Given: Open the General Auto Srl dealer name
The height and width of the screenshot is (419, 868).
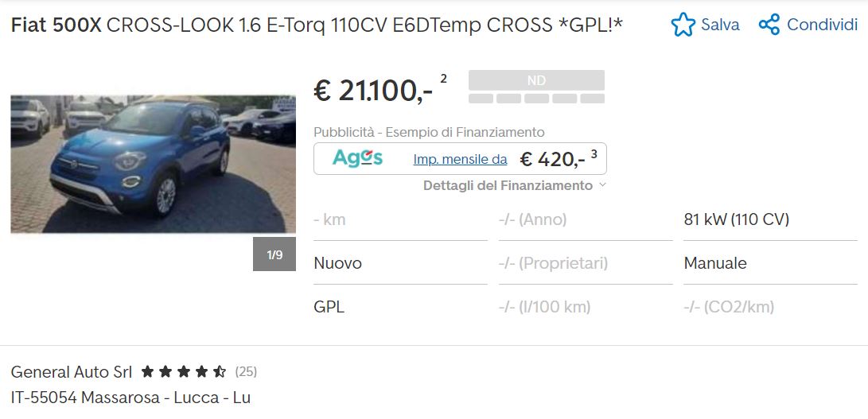Looking at the screenshot, I should [x=72, y=372].
